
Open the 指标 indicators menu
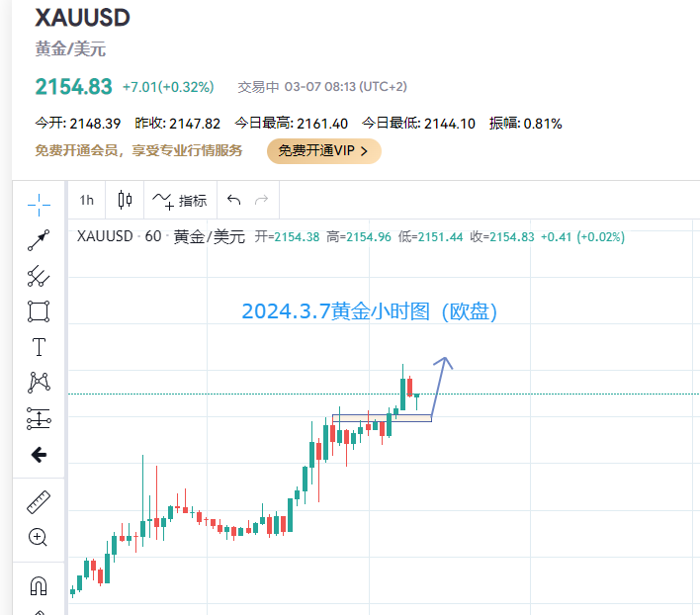[180, 201]
